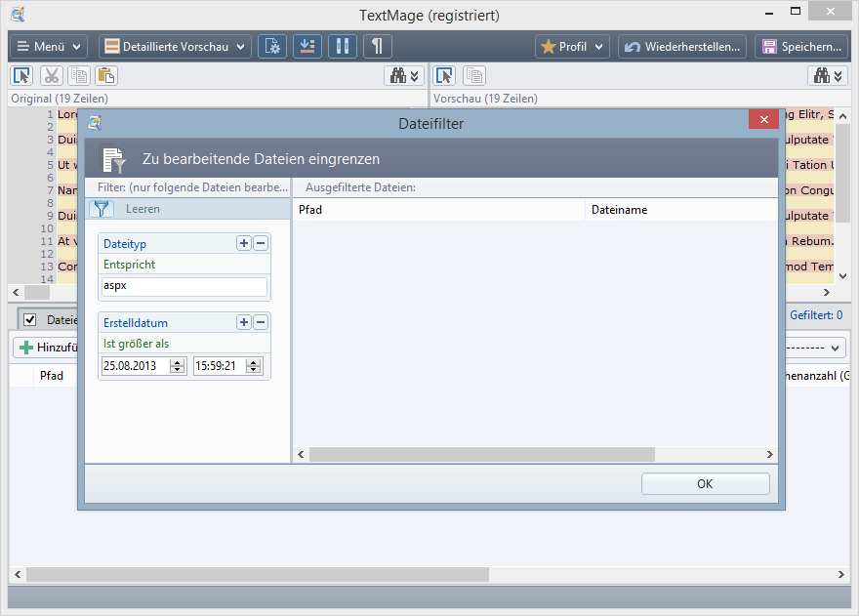Screen dimensions: 859x616
Task: Click dialog horizontal scrollbar thumb
Action: (x=482, y=454)
